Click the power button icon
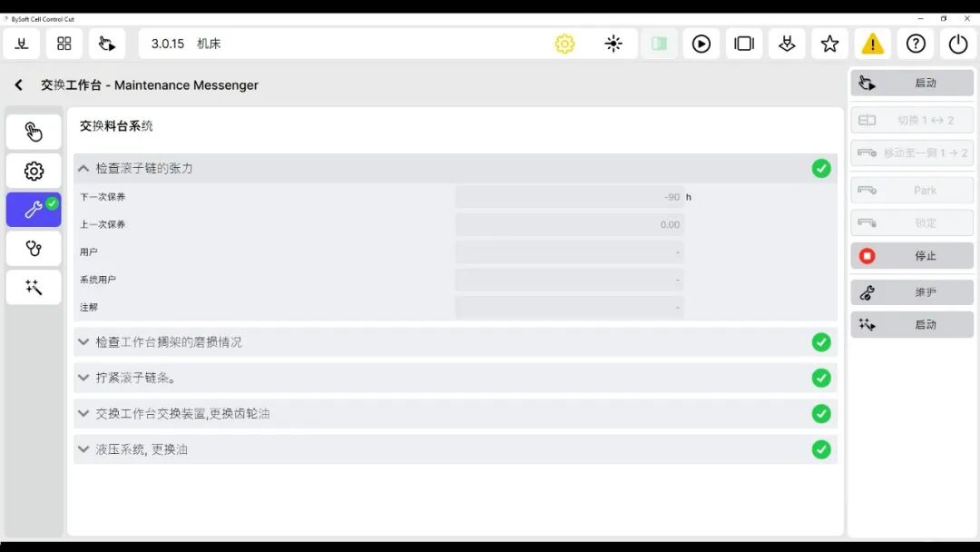The width and height of the screenshot is (980, 552). 958,44
